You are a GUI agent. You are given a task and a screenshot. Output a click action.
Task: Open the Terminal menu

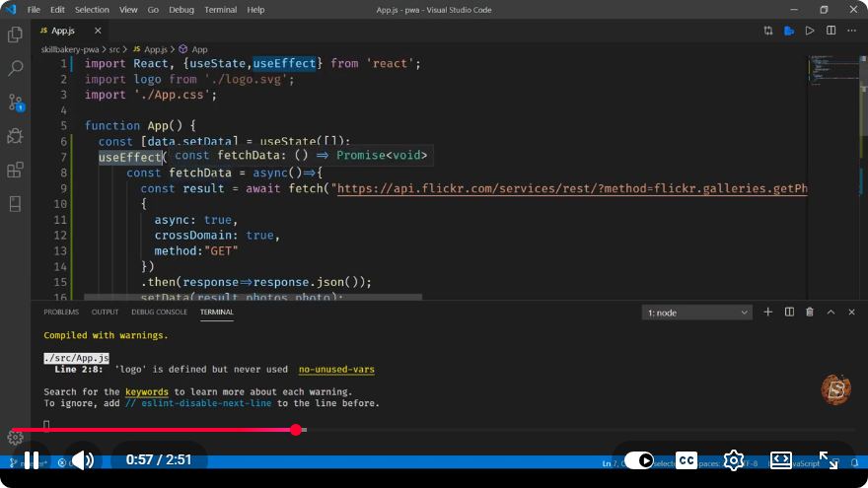point(220,10)
